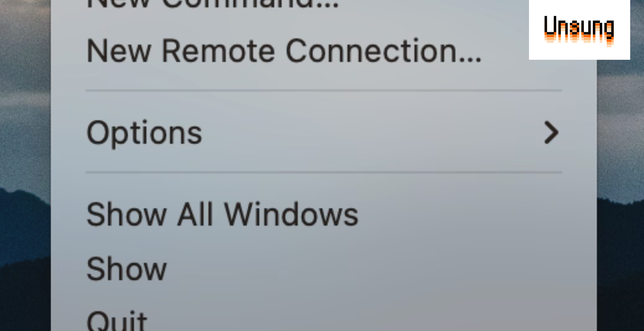The image size is (644, 331).
Task: Choose the Show menu item
Action: (324, 269)
